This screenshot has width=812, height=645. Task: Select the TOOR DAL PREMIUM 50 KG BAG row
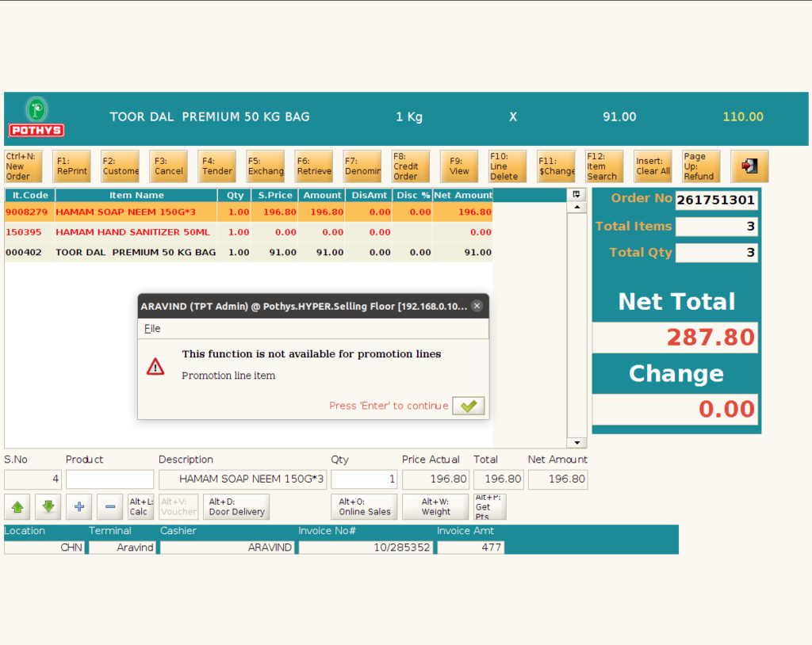pos(248,253)
